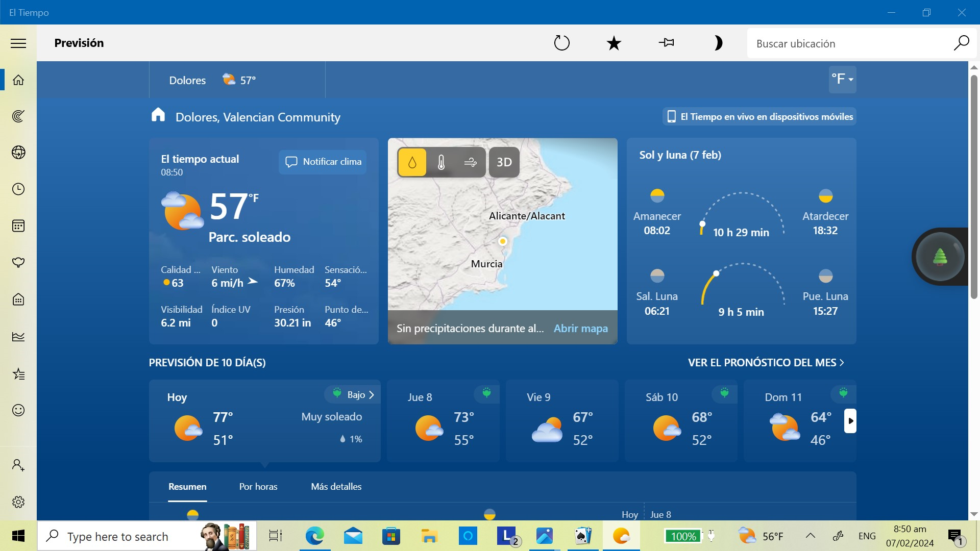980x551 pixels.
Task: Click the taskbar search box
Action: point(147,536)
